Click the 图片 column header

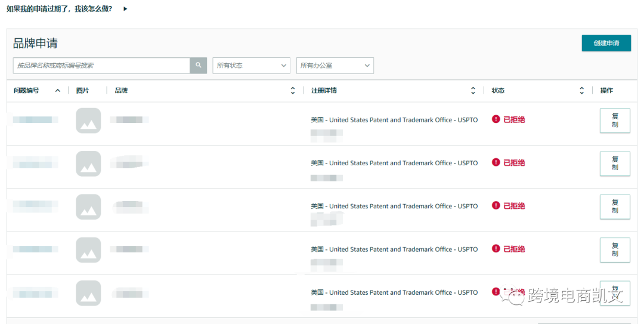[82, 91]
